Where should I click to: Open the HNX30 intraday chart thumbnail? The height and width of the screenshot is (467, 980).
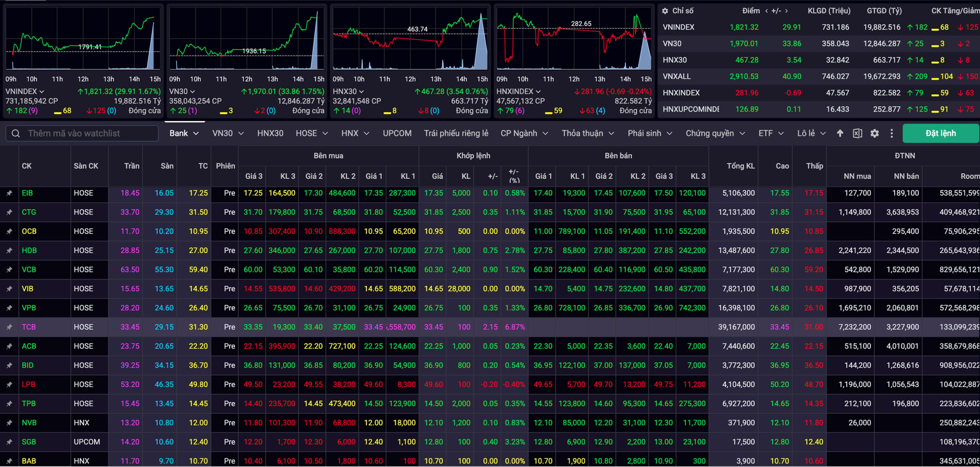click(410, 39)
